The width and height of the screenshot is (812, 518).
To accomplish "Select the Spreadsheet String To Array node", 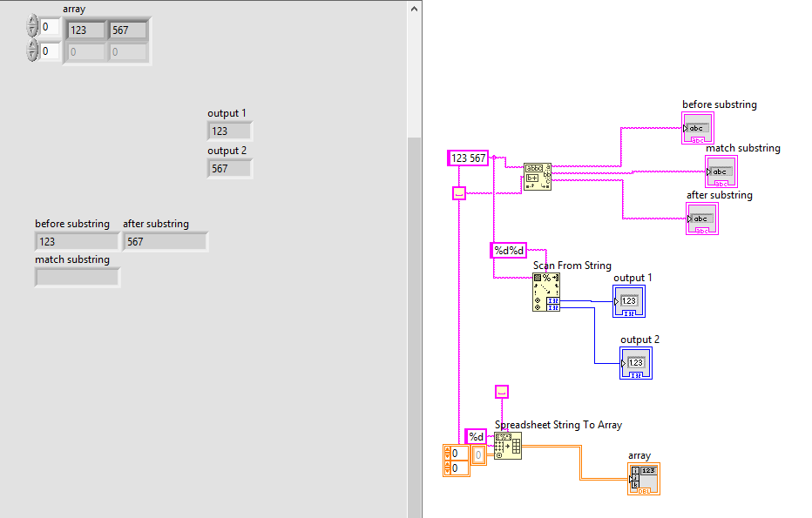I will click(508, 446).
